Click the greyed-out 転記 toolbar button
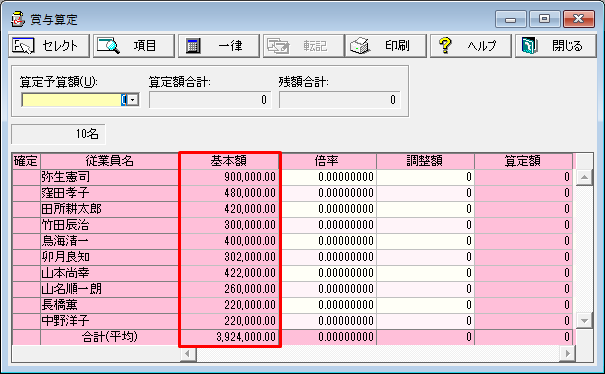The image size is (605, 374). [303, 46]
